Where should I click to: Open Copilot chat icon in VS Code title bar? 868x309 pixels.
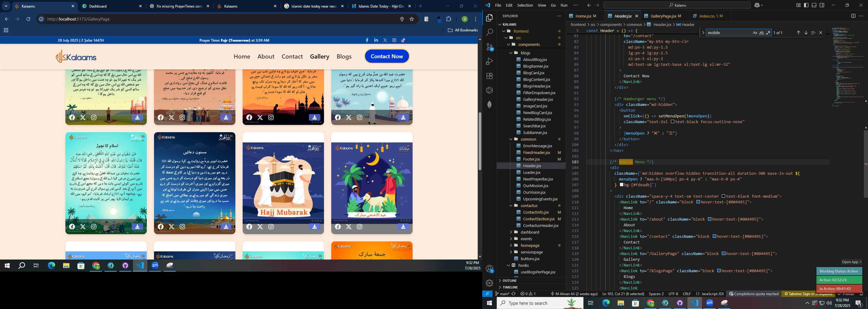click(x=757, y=5)
